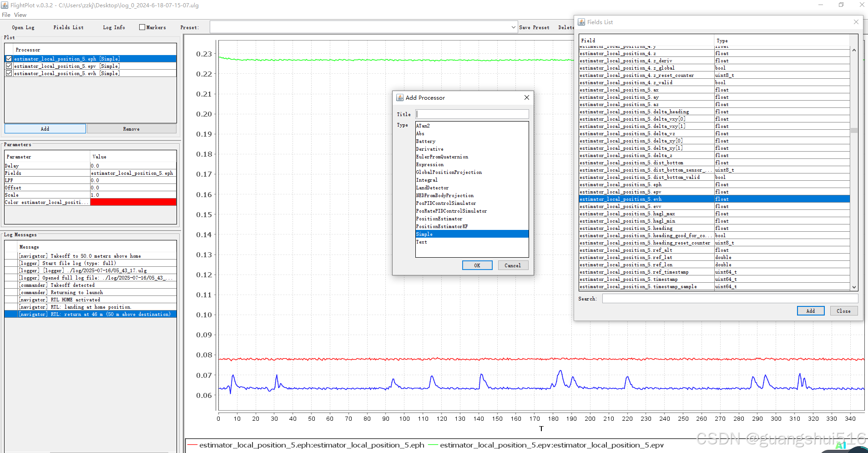Select field estimator_local_position_5.dist_bottom in Fields List
The height and width of the screenshot is (453, 868).
(x=714, y=163)
